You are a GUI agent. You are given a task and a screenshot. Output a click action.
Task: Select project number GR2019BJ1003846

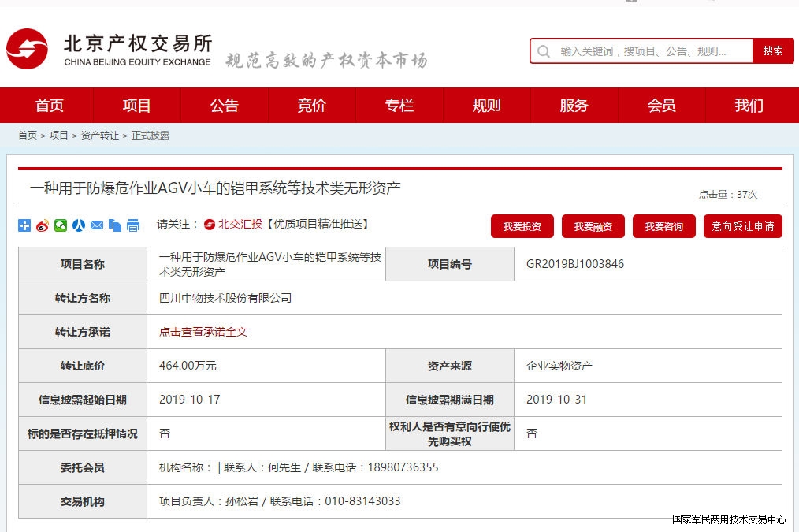575,264
